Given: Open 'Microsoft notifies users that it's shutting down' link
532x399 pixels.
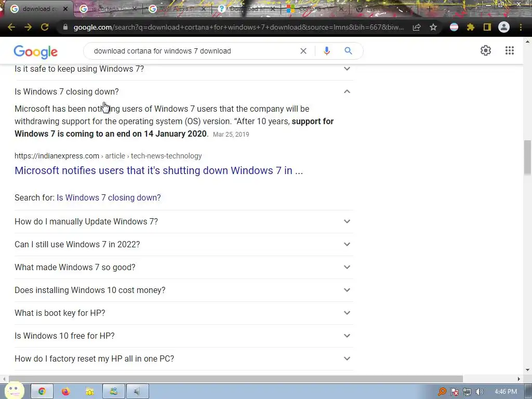Looking at the screenshot, I should coord(159,170).
